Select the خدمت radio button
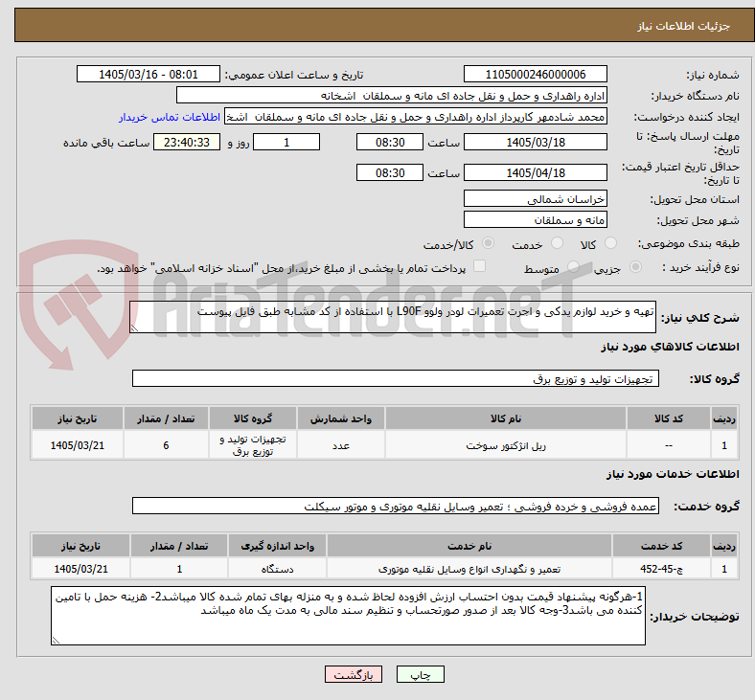The width and height of the screenshot is (755, 700). (557, 243)
